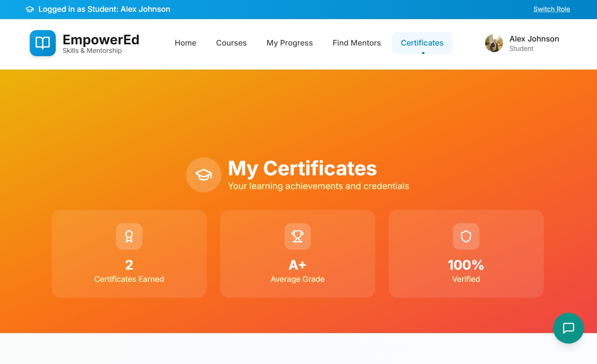Click the graduation cap icon in login banner
Viewport: 597px width, 364px height.
click(30, 9)
